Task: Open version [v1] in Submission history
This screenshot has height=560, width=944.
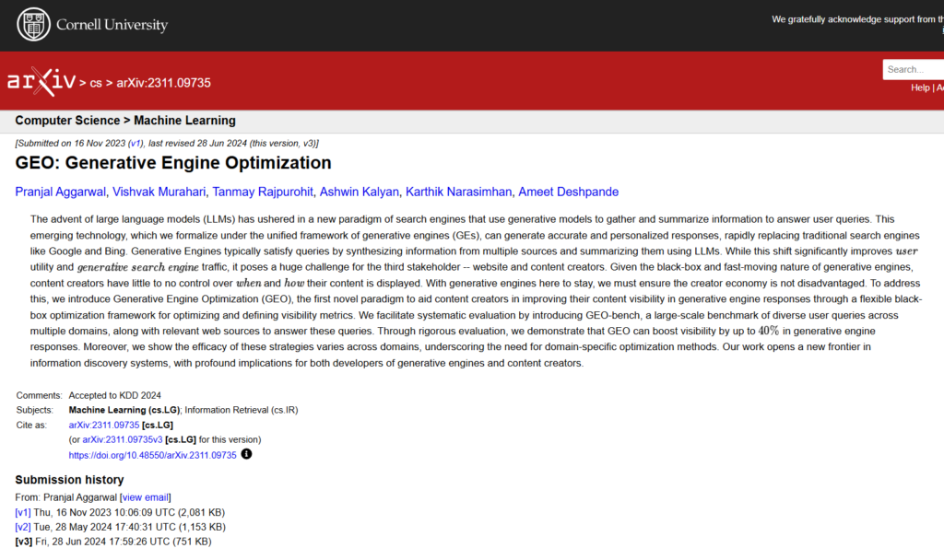Action: click(23, 512)
